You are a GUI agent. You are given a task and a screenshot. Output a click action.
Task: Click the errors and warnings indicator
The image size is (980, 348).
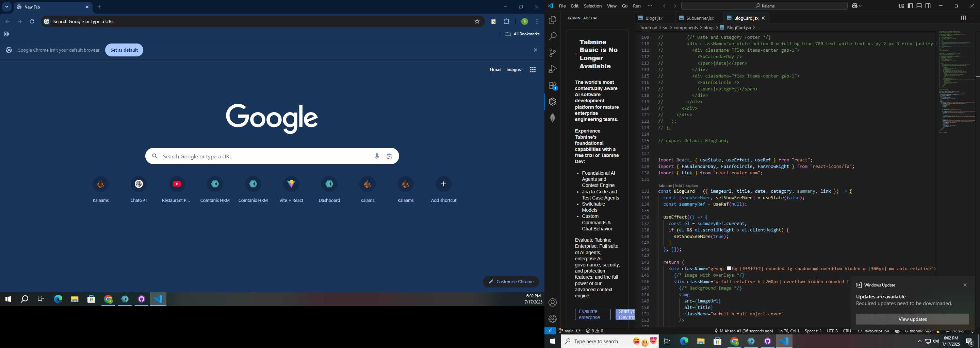pos(594,331)
